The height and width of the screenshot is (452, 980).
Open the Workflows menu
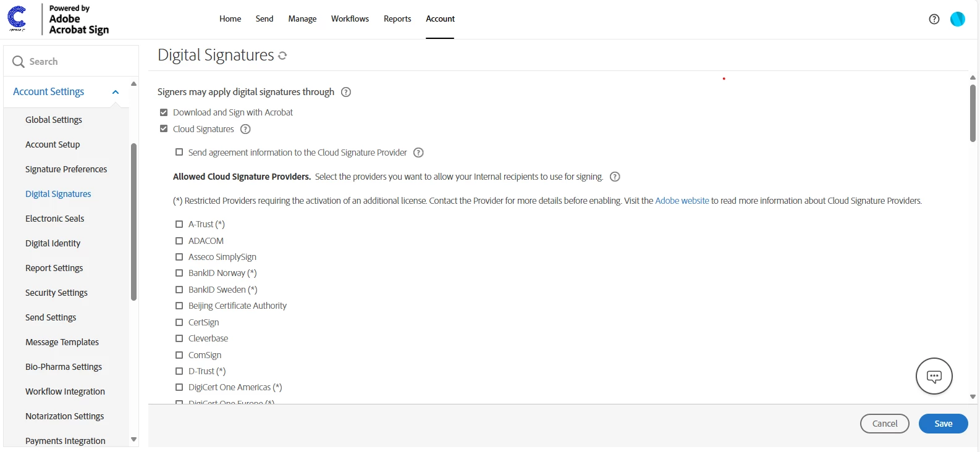click(350, 19)
